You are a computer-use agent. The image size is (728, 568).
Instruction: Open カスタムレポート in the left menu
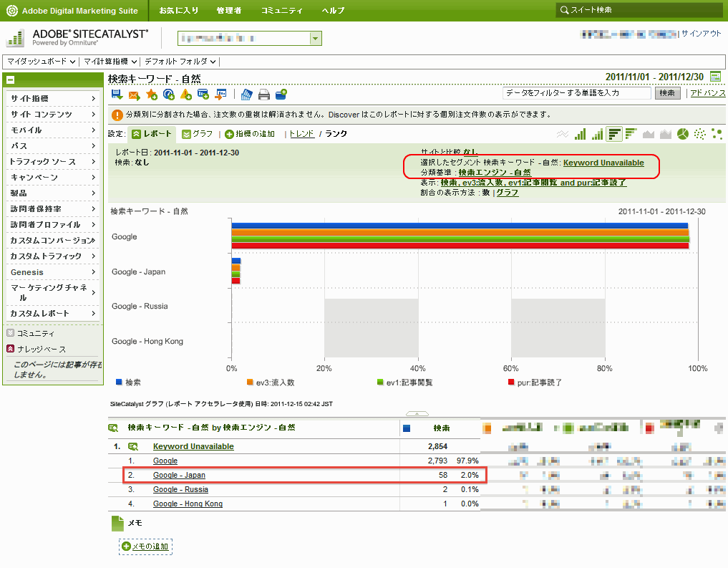point(52,314)
